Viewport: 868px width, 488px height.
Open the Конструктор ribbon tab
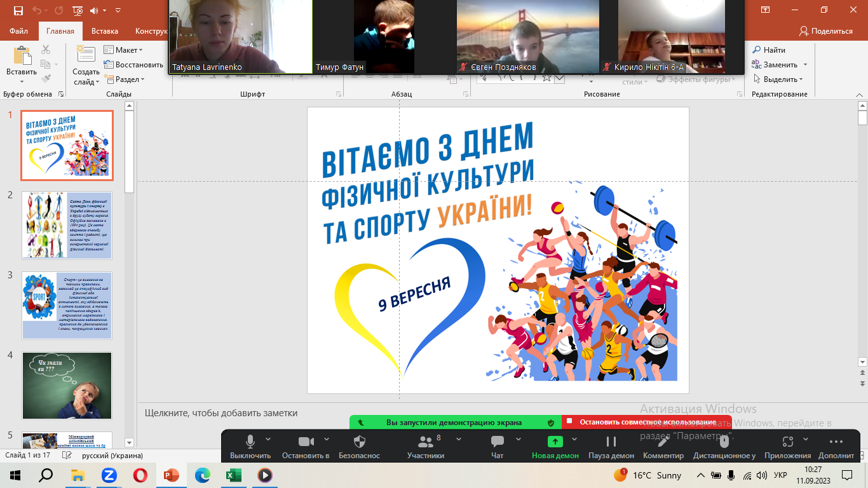point(151,31)
